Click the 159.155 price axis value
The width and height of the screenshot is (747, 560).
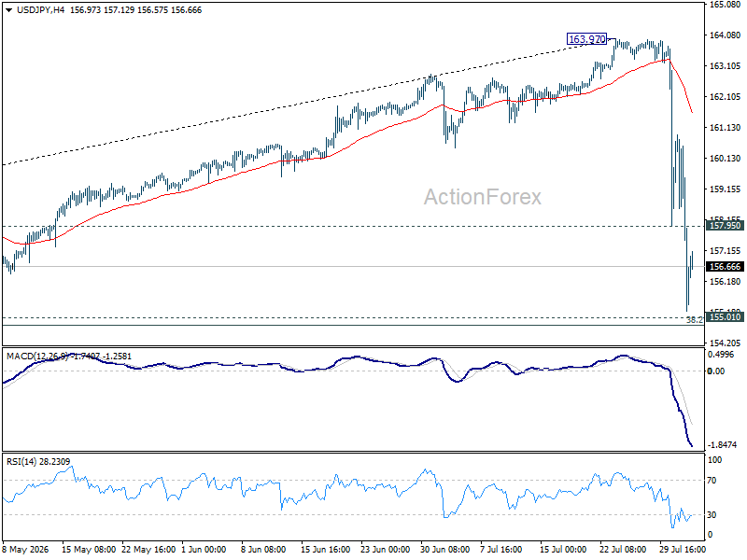[725, 189]
